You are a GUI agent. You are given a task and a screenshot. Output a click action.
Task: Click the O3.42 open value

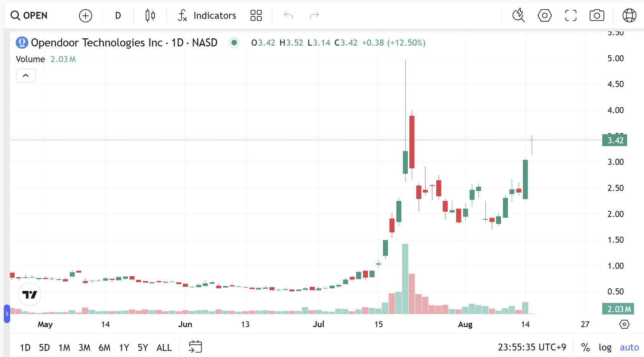coord(263,43)
